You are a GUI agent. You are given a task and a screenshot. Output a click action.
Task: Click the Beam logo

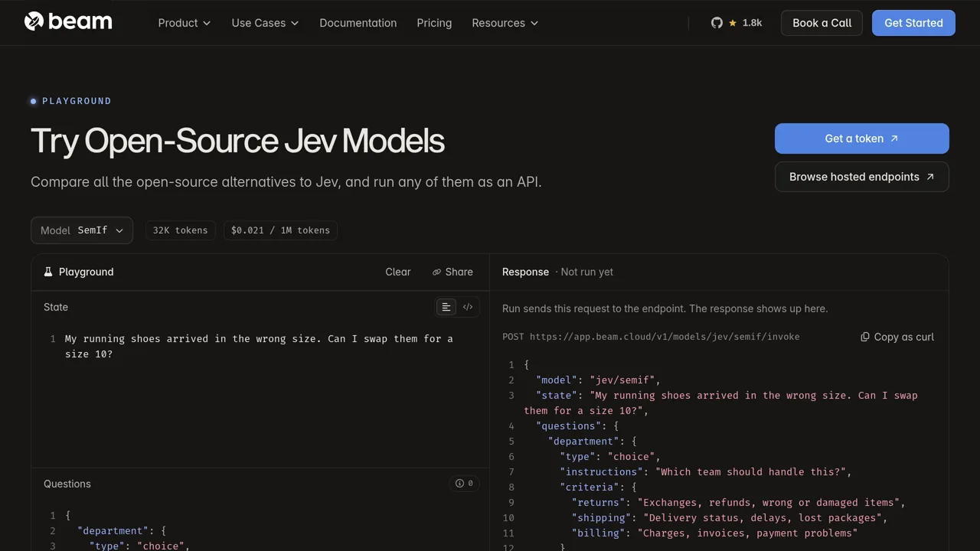tap(68, 22)
